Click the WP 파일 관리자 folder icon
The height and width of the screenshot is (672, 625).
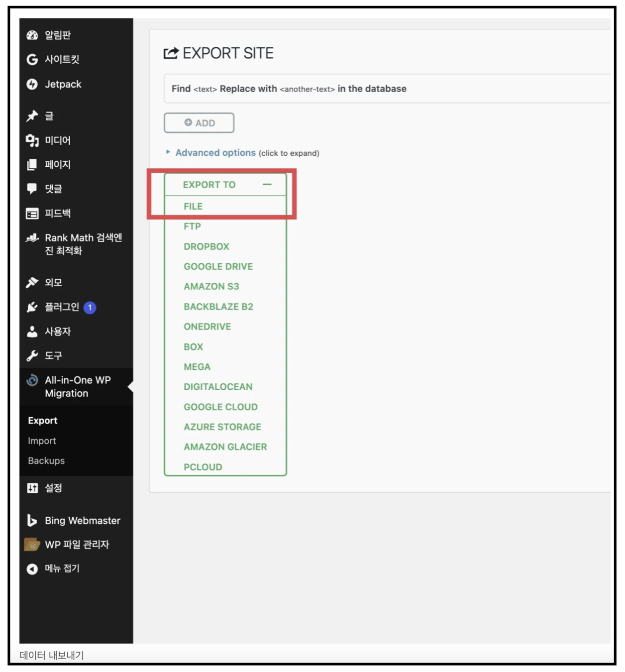pos(32,545)
